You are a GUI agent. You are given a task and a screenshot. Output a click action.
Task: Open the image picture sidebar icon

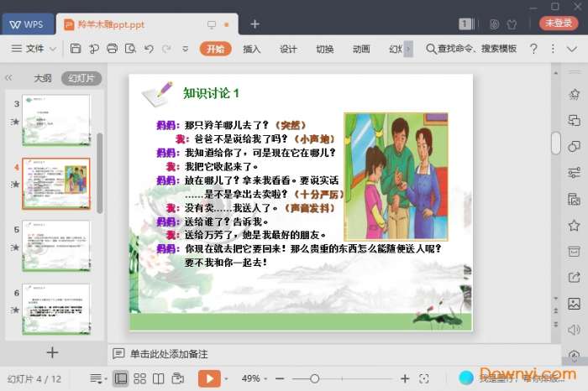click(574, 304)
